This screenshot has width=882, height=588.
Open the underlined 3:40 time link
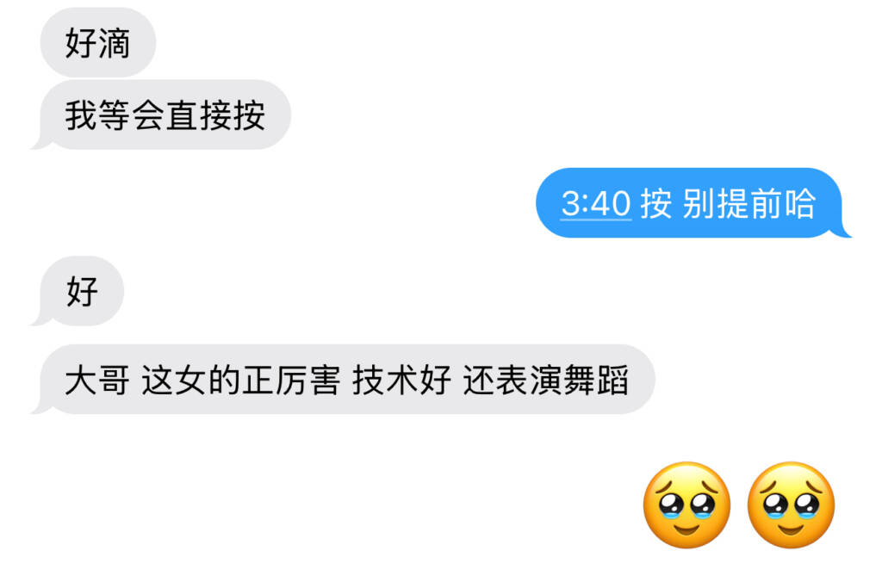point(596,203)
